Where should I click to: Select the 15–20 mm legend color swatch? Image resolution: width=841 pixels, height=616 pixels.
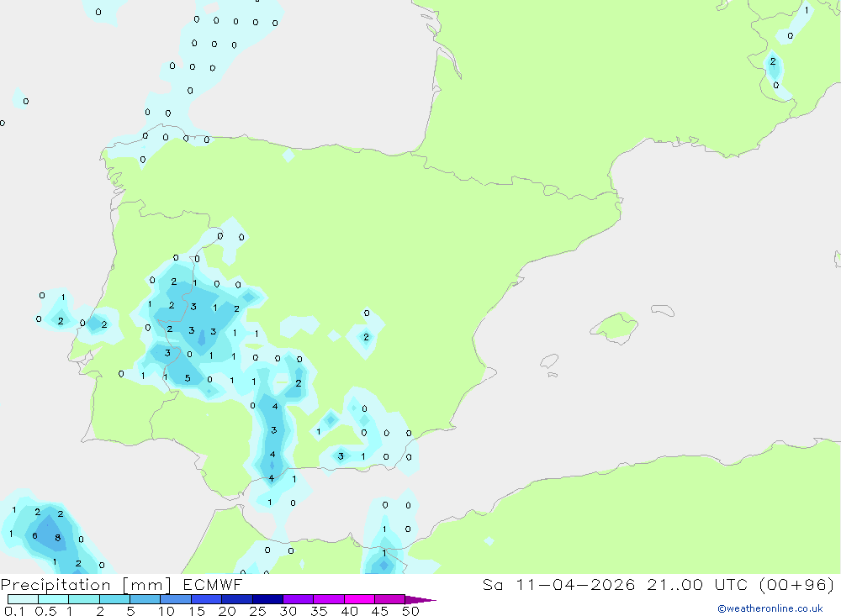[207, 599]
